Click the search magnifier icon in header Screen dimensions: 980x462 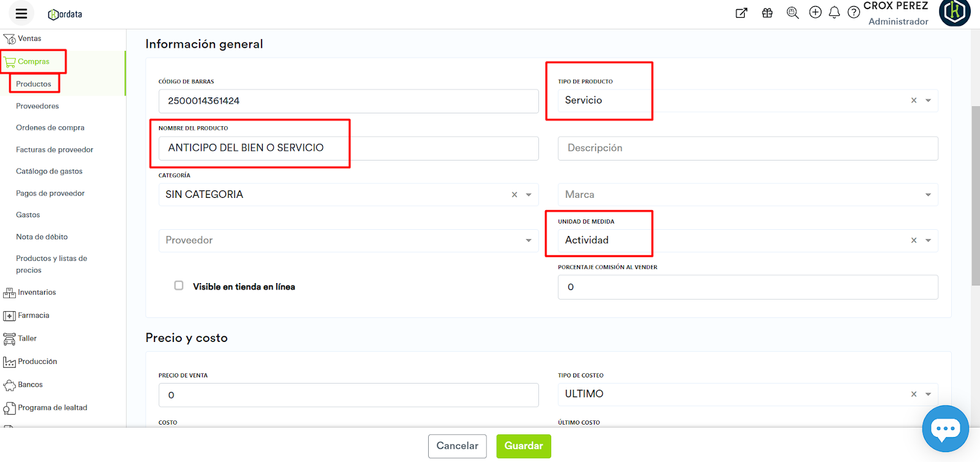[x=793, y=12]
